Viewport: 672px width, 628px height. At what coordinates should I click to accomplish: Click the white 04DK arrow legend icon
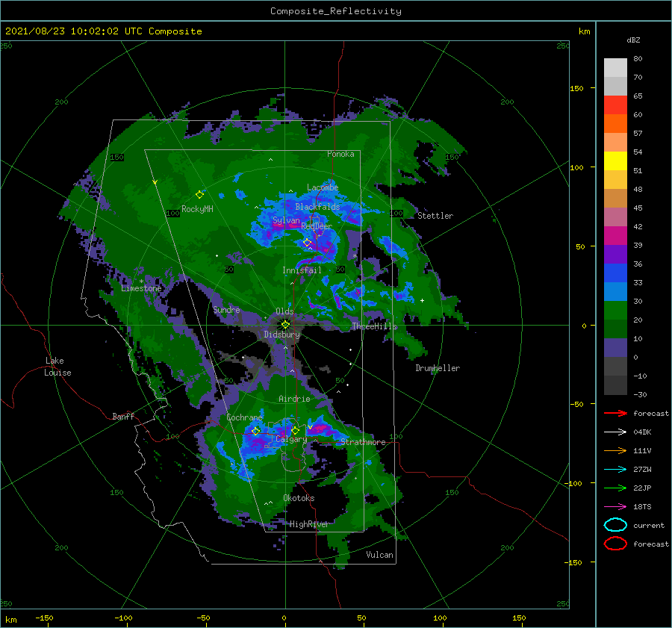pyautogui.click(x=615, y=432)
